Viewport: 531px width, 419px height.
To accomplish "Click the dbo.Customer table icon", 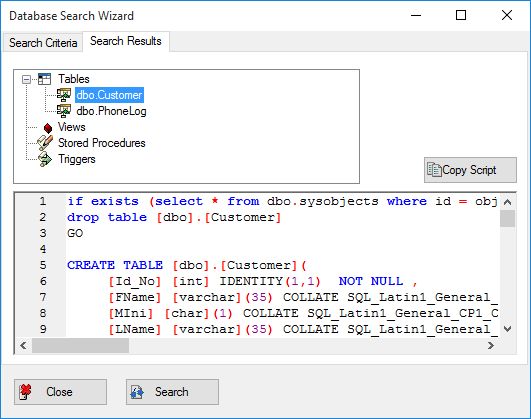I will (64, 95).
